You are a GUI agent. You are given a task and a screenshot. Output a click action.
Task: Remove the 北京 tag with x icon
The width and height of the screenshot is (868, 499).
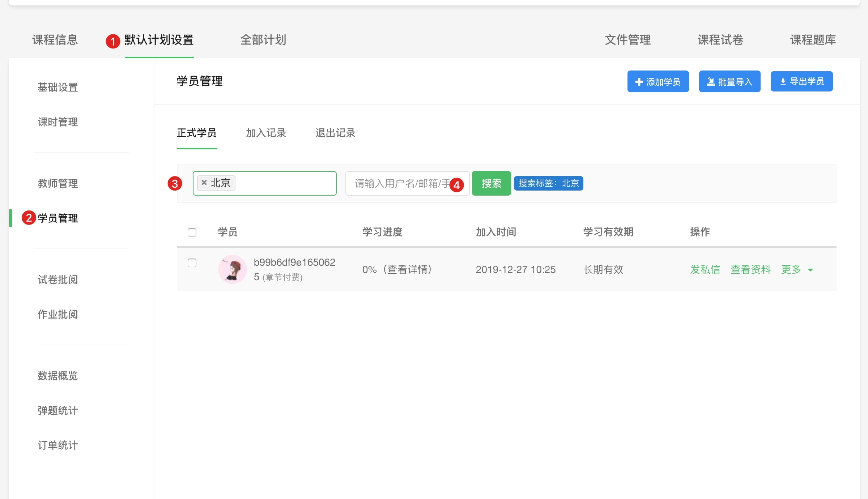204,183
